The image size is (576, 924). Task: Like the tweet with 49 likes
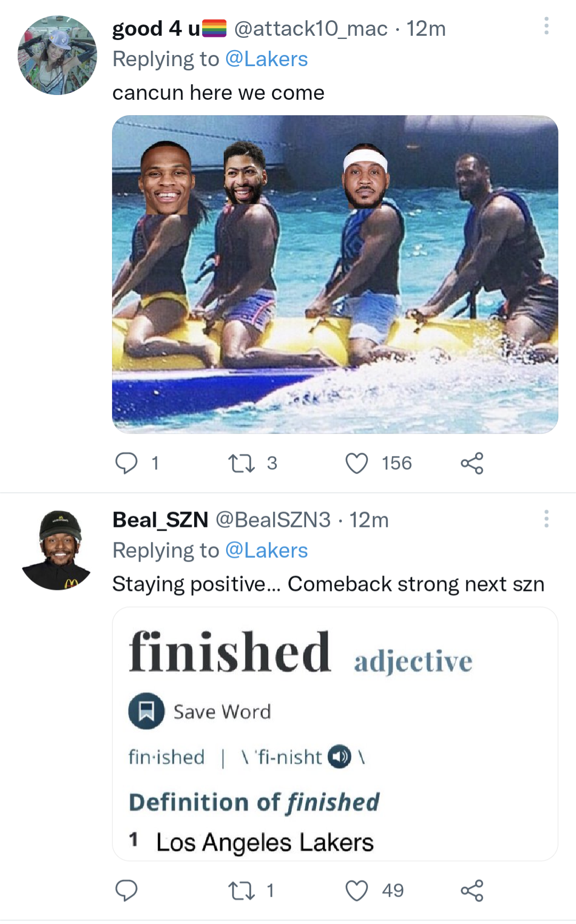(357, 890)
